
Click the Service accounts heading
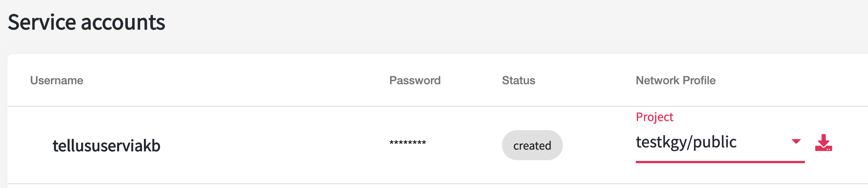pyautogui.click(x=86, y=22)
